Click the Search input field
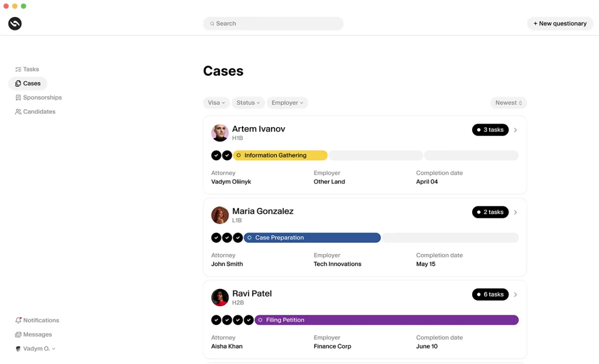 tap(273, 23)
